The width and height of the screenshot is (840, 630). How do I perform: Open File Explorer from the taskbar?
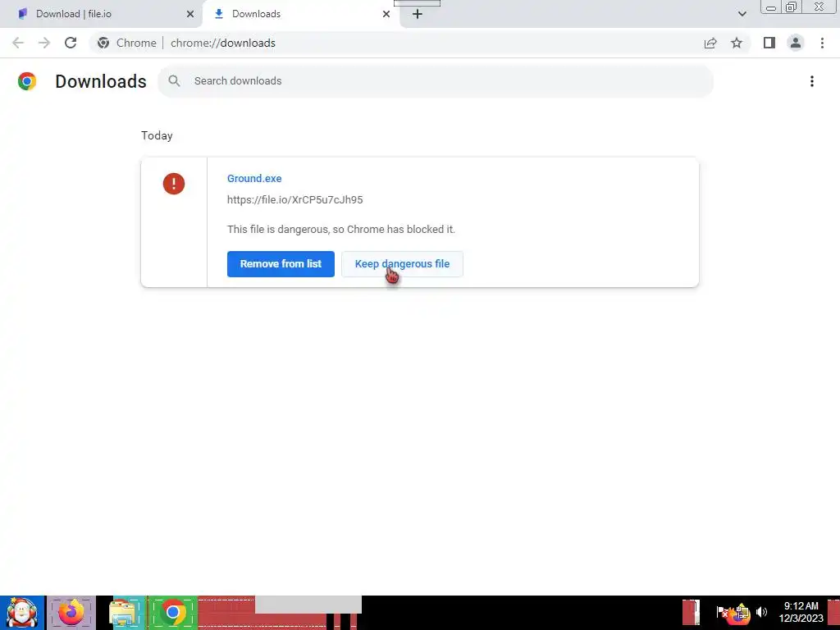click(123, 612)
